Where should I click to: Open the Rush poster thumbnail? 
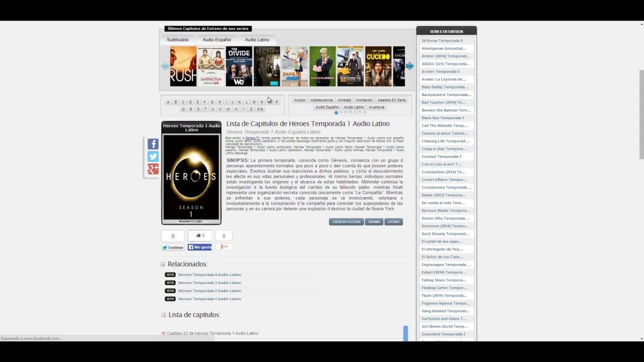(x=183, y=66)
